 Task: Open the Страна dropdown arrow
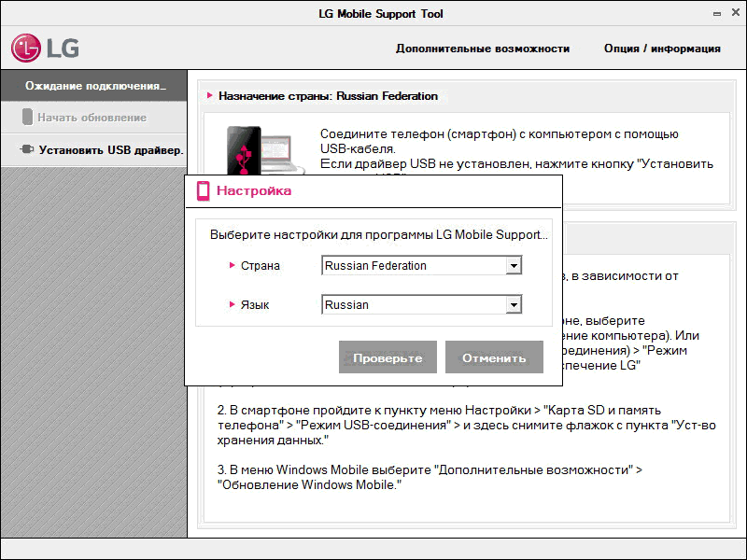513,266
